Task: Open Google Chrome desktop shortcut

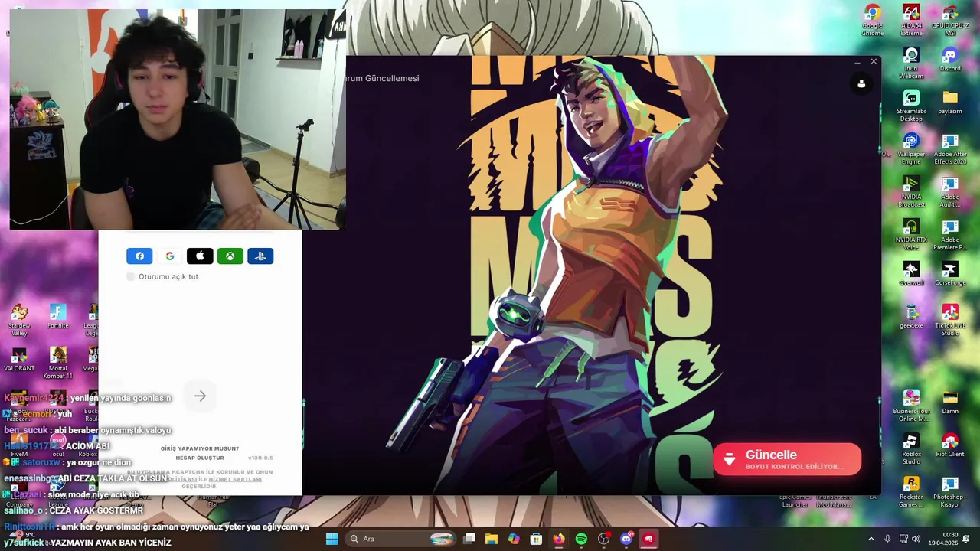Action: coord(872,21)
